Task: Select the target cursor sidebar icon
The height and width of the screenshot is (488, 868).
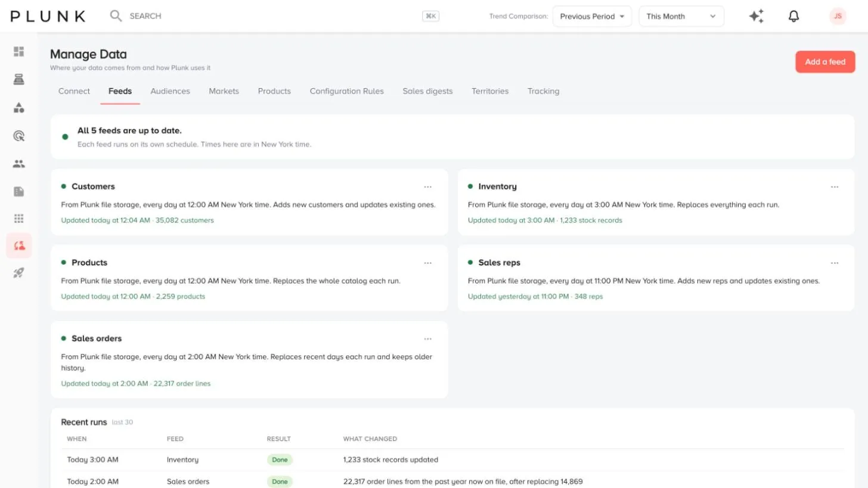Action: click(x=19, y=136)
